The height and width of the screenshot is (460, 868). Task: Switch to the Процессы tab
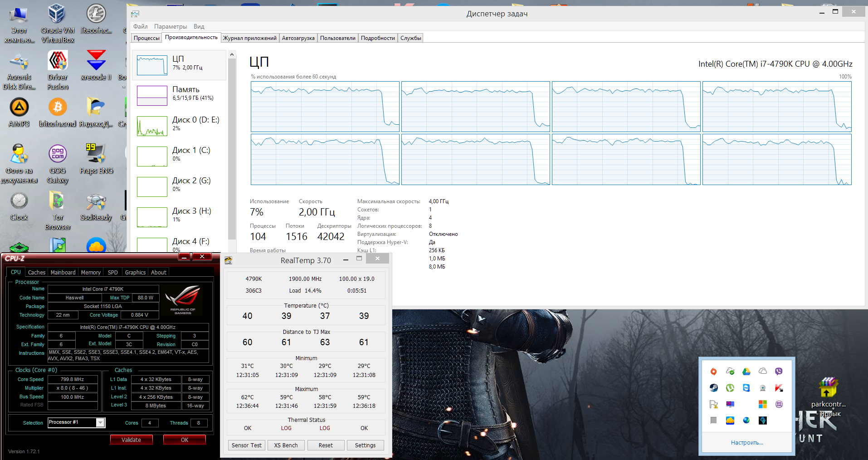coord(146,38)
